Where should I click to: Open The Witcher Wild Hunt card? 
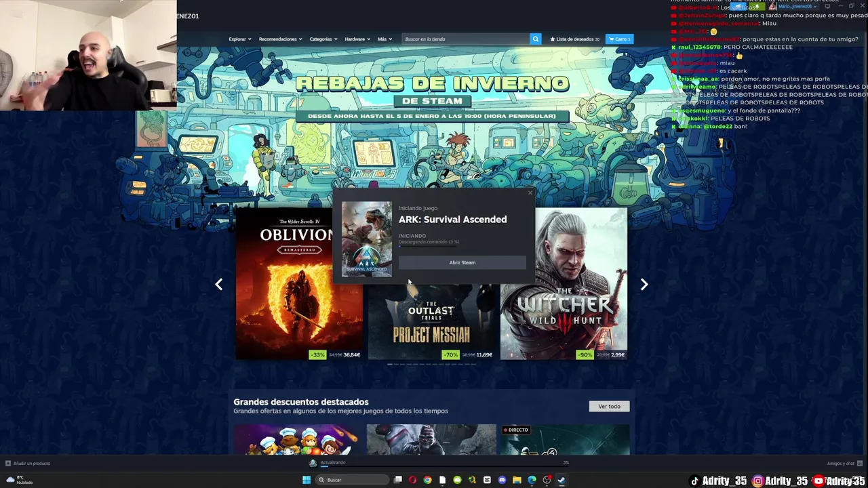[x=564, y=283]
